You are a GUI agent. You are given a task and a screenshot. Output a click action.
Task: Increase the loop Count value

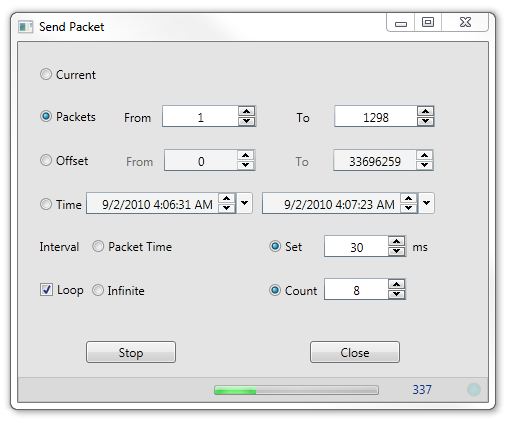pos(397,284)
